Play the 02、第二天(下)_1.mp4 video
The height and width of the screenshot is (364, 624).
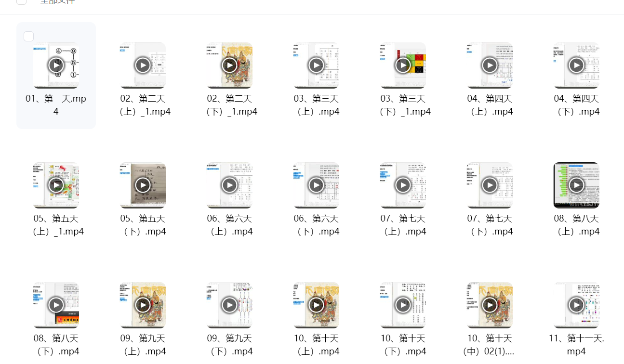tap(229, 65)
